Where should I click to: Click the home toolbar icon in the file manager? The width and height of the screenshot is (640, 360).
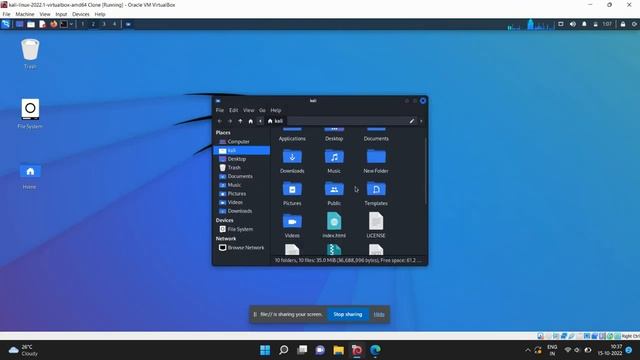(251, 121)
